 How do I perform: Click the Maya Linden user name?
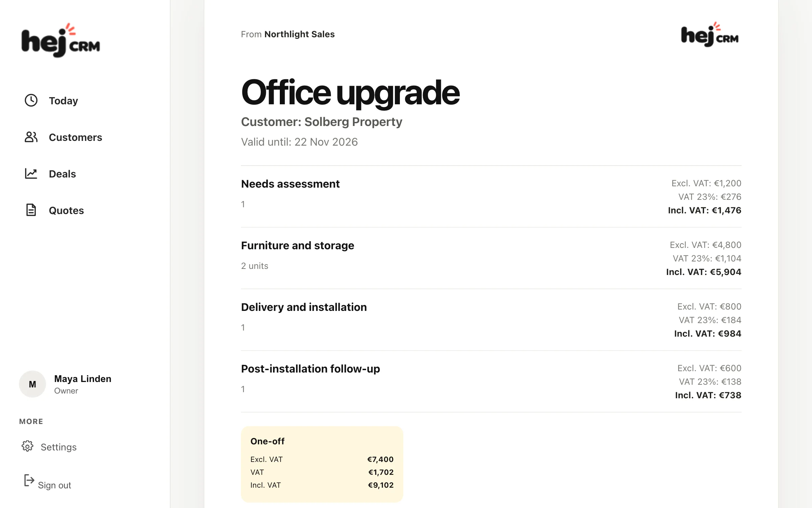click(x=83, y=379)
